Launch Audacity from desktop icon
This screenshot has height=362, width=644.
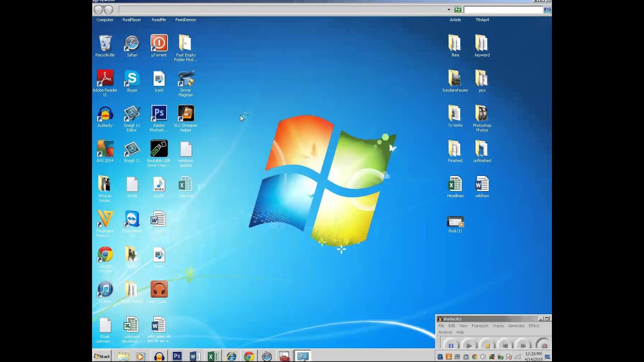coord(105,117)
